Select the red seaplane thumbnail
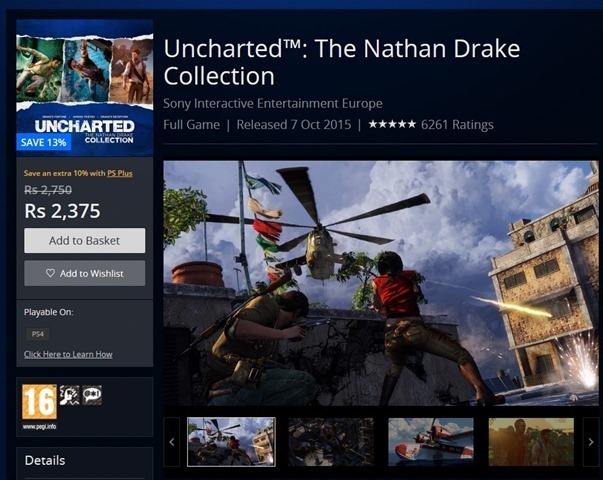The image size is (603, 480). (431, 442)
